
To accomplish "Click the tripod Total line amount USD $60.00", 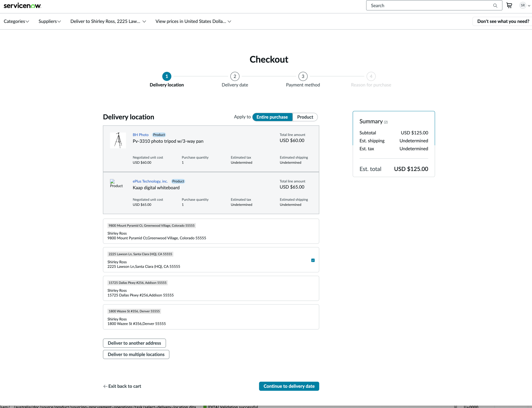I will click(292, 140).
